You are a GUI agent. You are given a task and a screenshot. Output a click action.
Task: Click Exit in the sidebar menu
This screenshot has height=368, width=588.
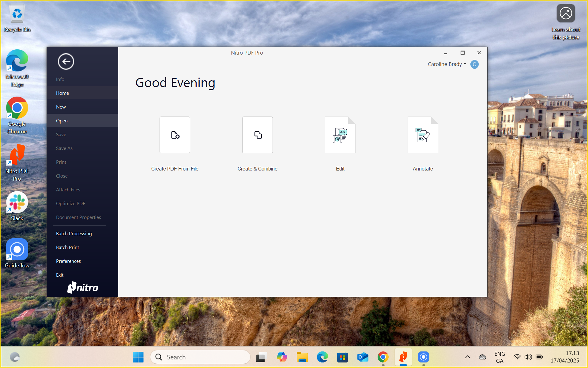tap(82, 275)
